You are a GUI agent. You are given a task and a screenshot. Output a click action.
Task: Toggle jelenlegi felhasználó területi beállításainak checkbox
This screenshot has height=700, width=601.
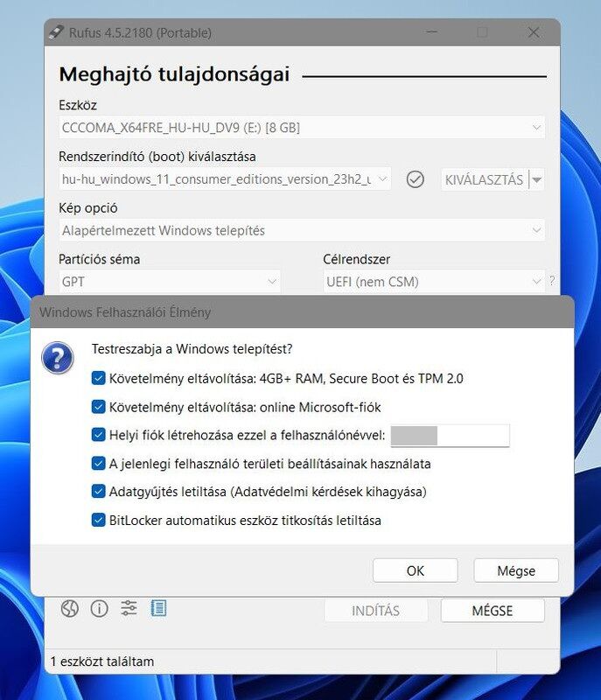click(98, 464)
